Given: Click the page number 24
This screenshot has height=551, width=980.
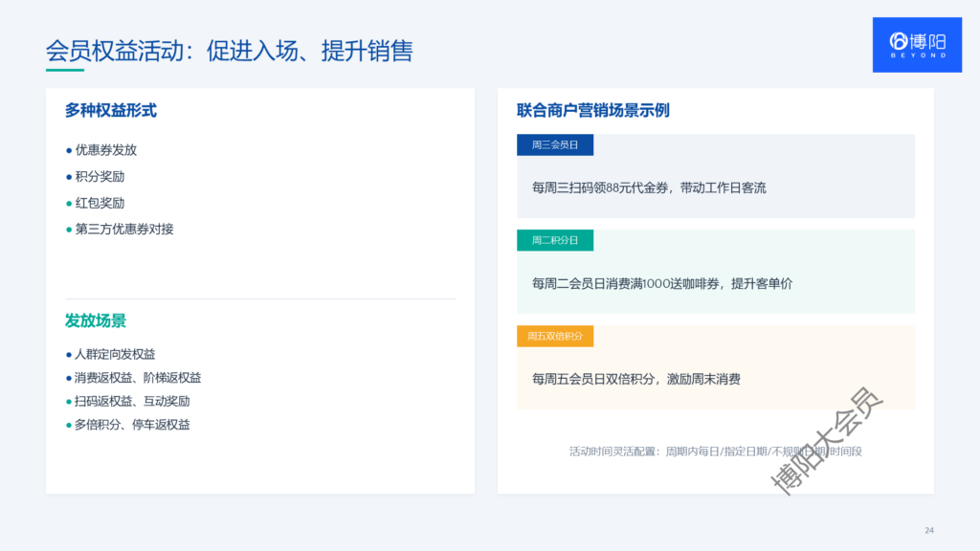Looking at the screenshot, I should click(x=928, y=530).
